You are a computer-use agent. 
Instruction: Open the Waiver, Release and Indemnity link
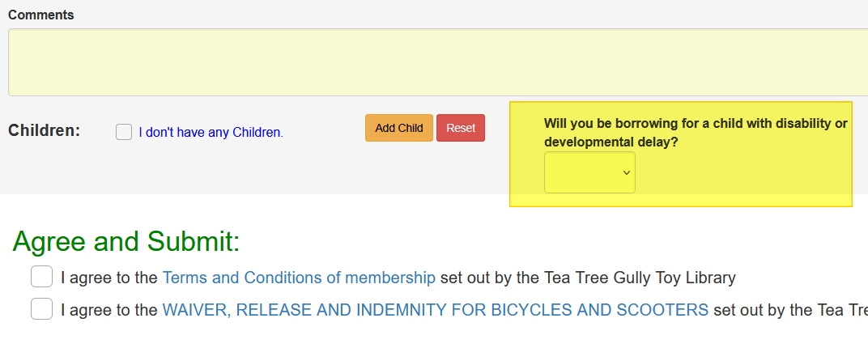coord(435,309)
